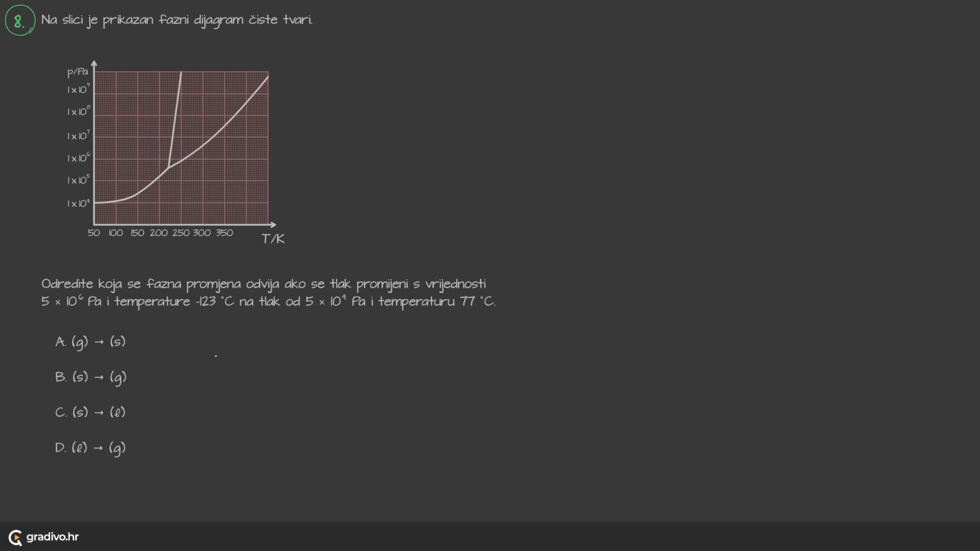
Task: Select answer B. (s) → (g)
Action: click(91, 378)
